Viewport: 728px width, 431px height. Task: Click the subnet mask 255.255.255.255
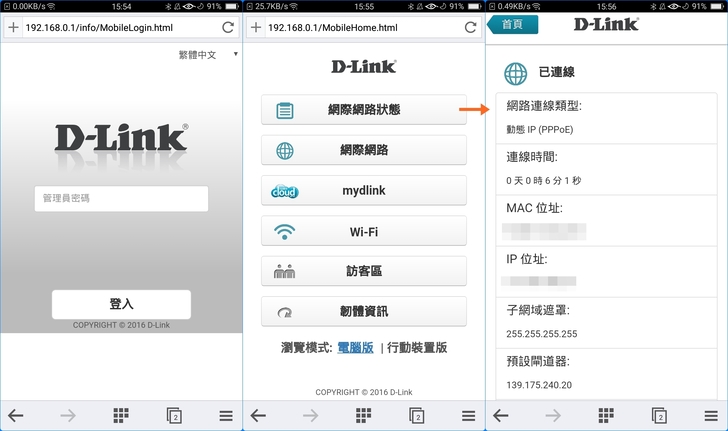542,334
